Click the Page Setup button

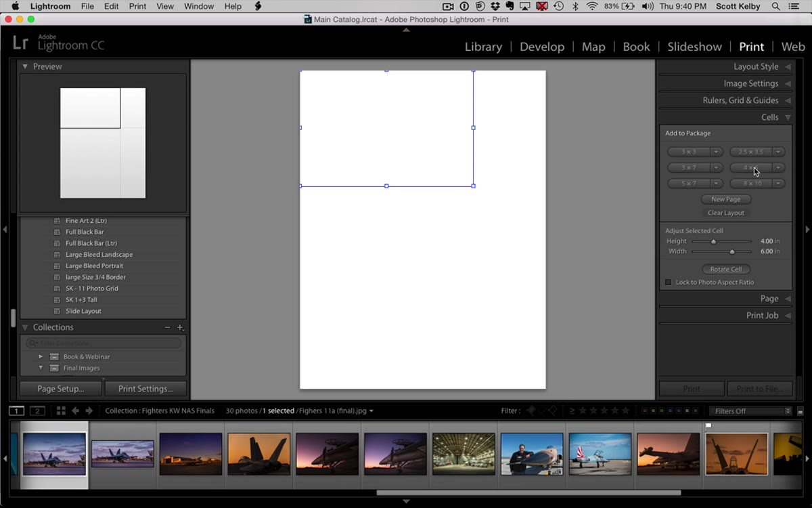(x=61, y=389)
